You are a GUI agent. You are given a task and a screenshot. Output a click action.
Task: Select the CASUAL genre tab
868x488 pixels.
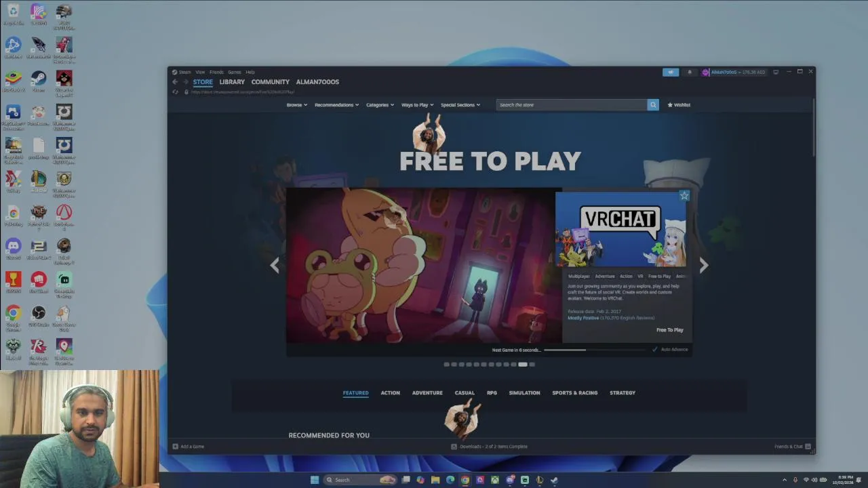click(x=465, y=393)
